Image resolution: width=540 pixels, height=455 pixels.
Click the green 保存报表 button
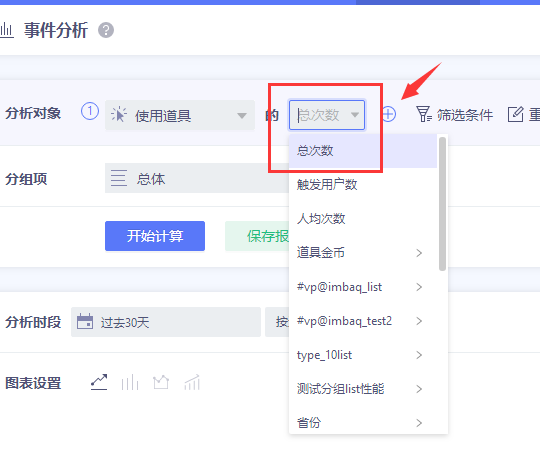click(257, 236)
